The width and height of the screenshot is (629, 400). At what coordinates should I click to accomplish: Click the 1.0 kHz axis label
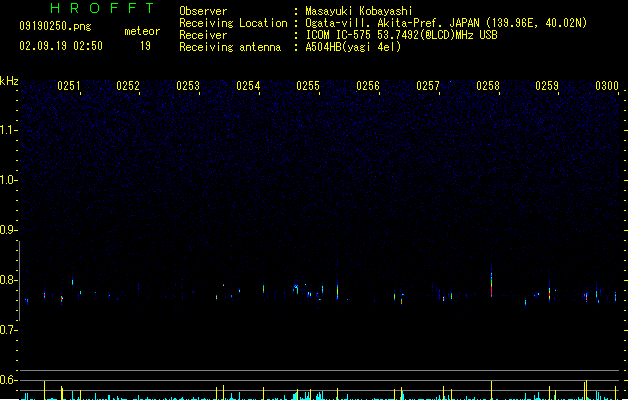coord(8,180)
